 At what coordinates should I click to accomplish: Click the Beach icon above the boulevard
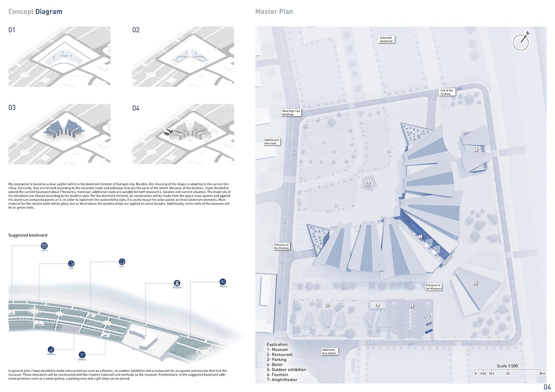point(223,282)
